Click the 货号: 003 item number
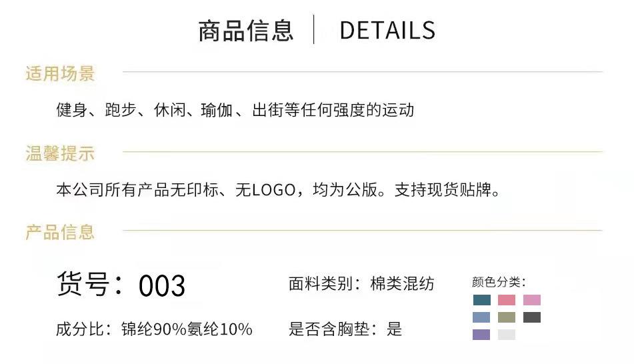The image size is (634, 364). point(121,285)
